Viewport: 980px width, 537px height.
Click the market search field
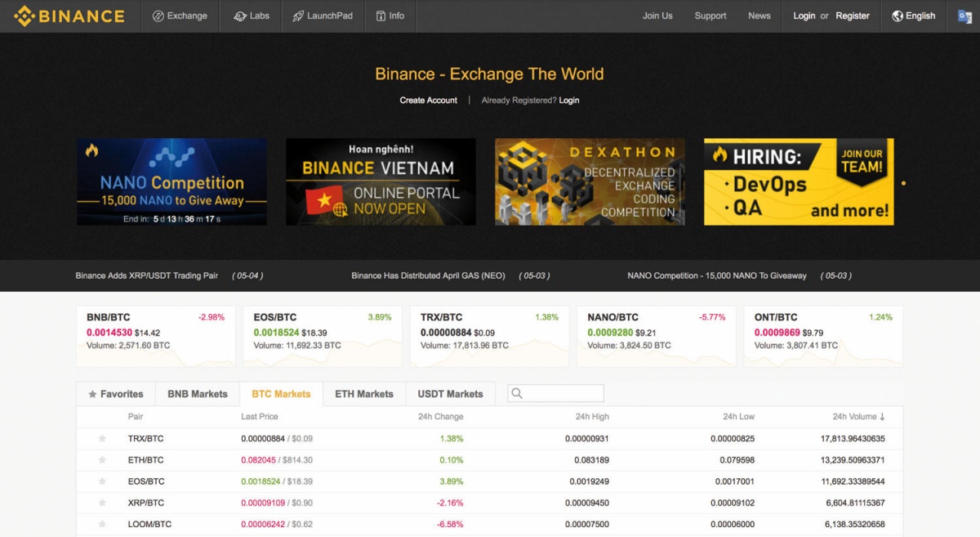click(555, 393)
